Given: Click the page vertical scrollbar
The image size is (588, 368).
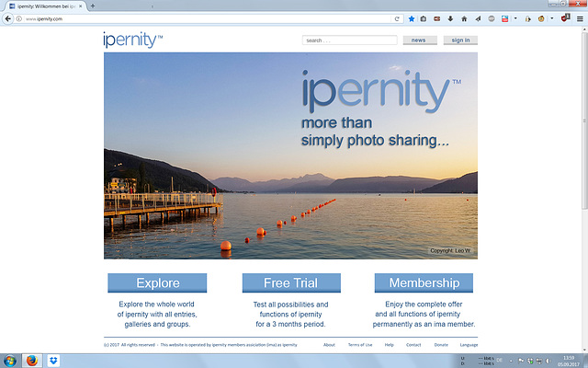Looking at the screenshot, I should point(584,119).
